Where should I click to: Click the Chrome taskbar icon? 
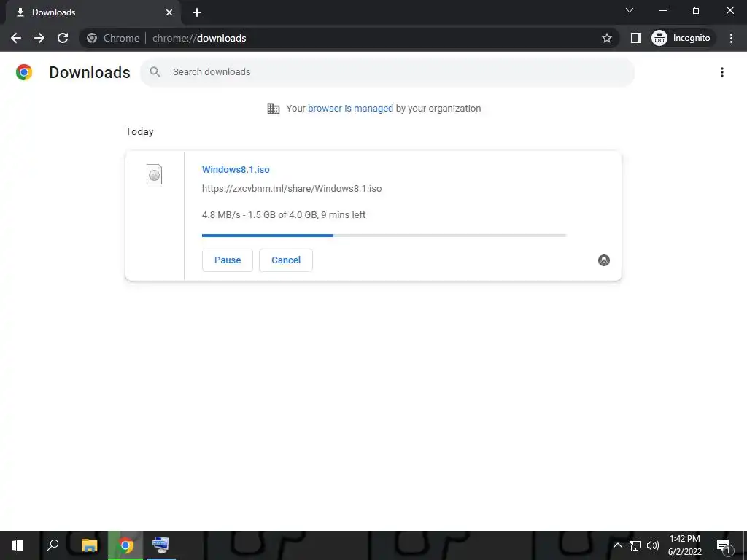125,545
